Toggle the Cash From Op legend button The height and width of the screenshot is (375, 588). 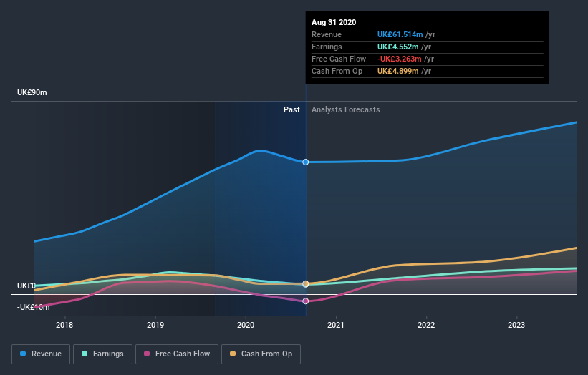coord(261,354)
